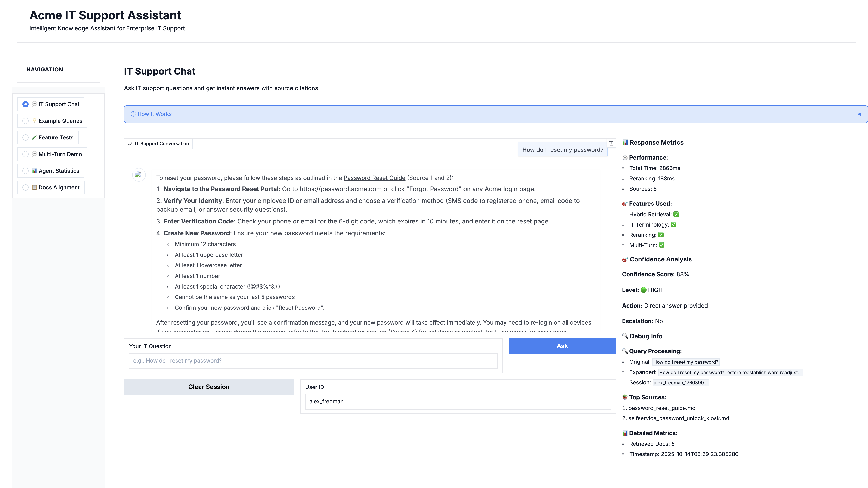868x488 pixels.
Task: Choose the Agent Statistics radio option
Action: click(x=26, y=171)
